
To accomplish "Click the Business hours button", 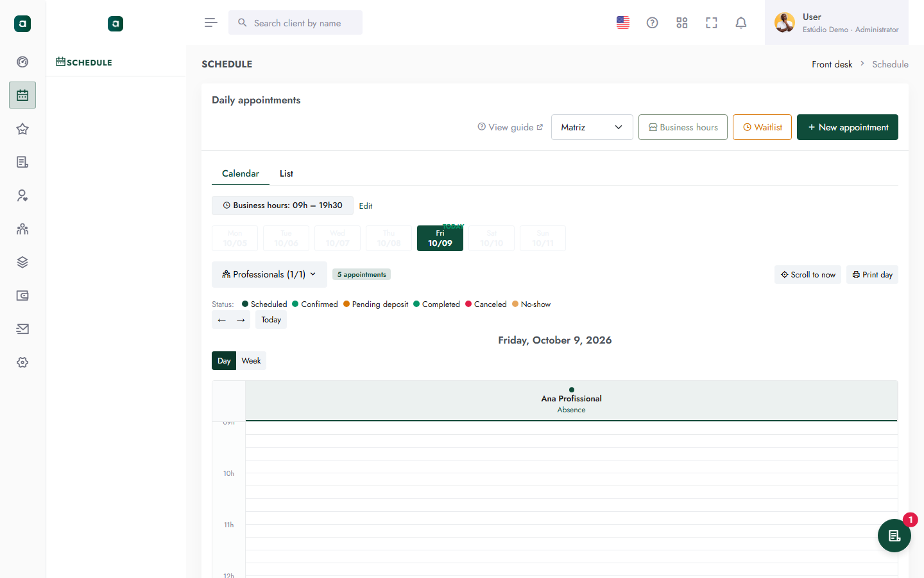I will point(683,127).
